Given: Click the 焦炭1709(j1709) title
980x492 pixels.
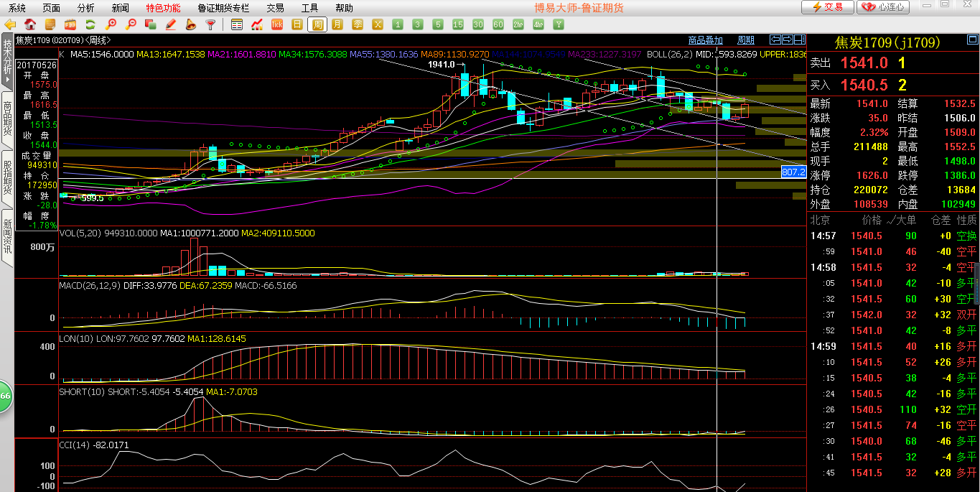Looking at the screenshot, I should 887,42.
